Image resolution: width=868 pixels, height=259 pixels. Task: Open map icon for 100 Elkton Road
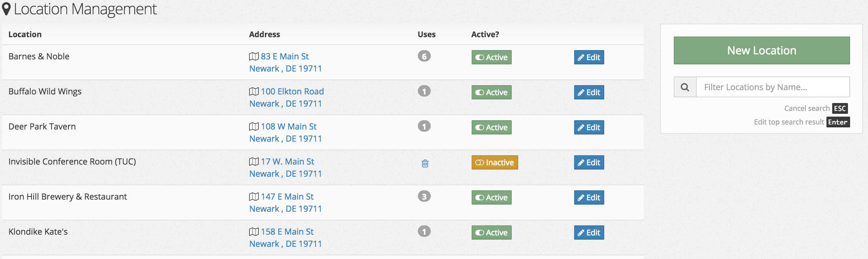pyautogui.click(x=254, y=92)
